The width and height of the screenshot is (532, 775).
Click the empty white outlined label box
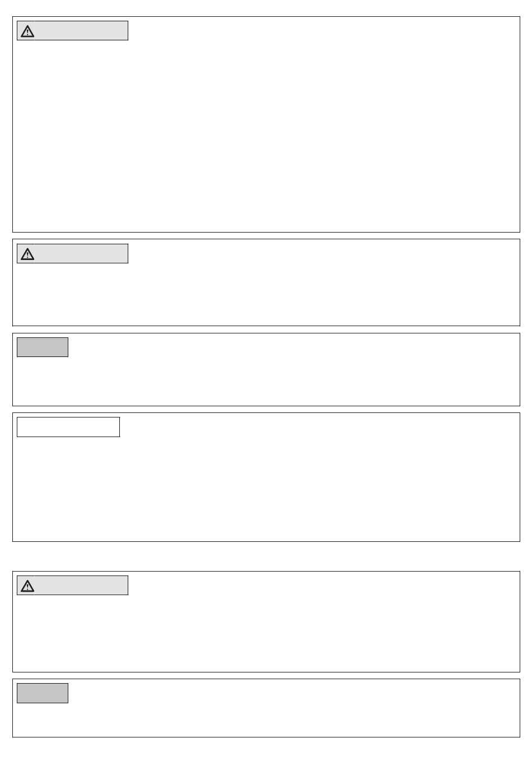point(68,427)
